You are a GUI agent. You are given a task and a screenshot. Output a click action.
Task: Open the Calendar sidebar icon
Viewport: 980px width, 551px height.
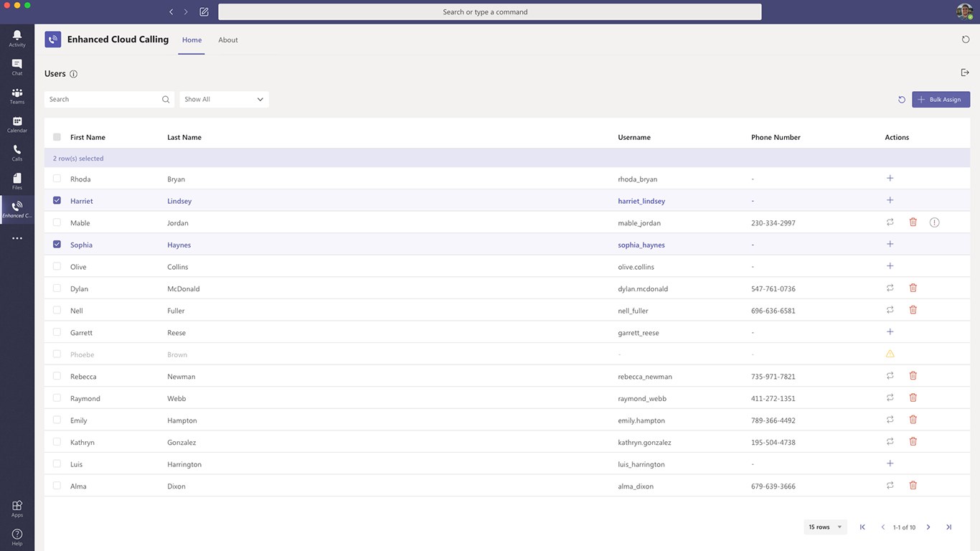(17, 124)
